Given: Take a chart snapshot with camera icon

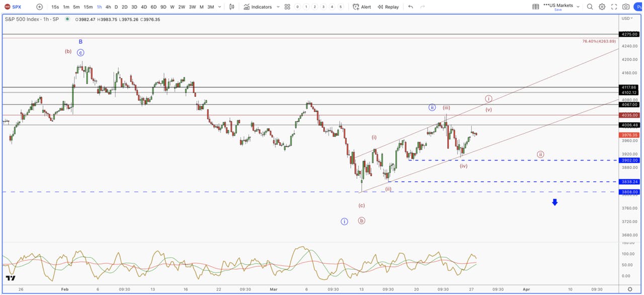Looking at the screenshot, I should click(626, 7).
